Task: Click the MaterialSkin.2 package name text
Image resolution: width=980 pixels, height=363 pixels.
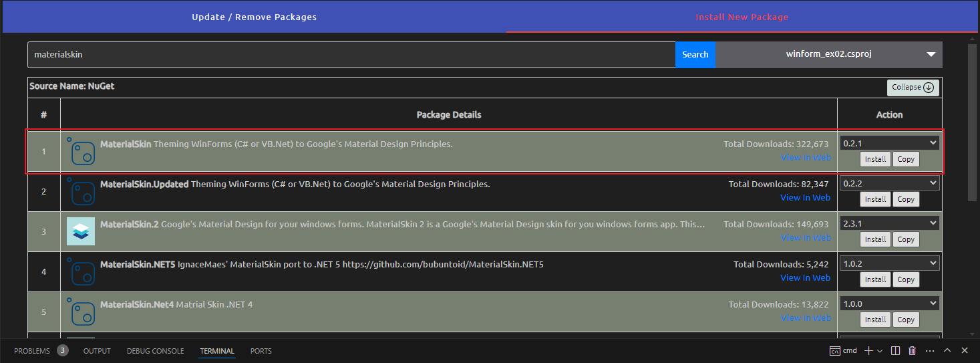Action: pos(130,225)
